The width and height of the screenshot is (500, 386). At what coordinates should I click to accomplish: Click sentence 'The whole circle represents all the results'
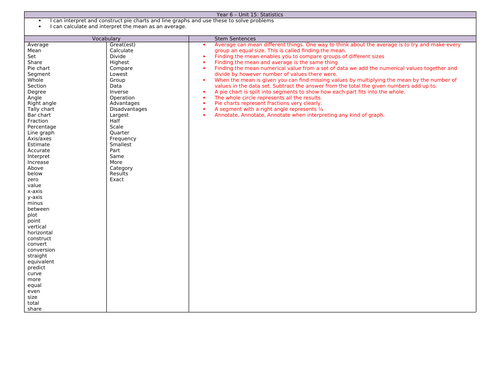click(x=268, y=98)
